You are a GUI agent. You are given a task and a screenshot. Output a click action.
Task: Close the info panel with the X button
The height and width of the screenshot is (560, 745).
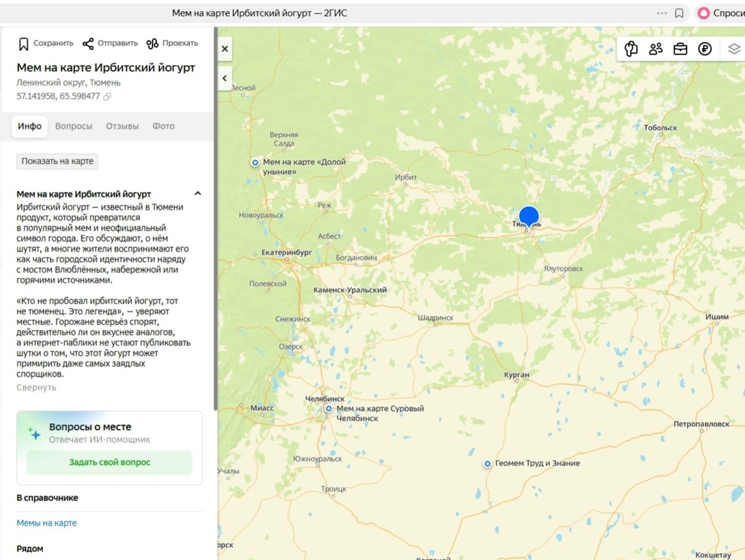[225, 48]
